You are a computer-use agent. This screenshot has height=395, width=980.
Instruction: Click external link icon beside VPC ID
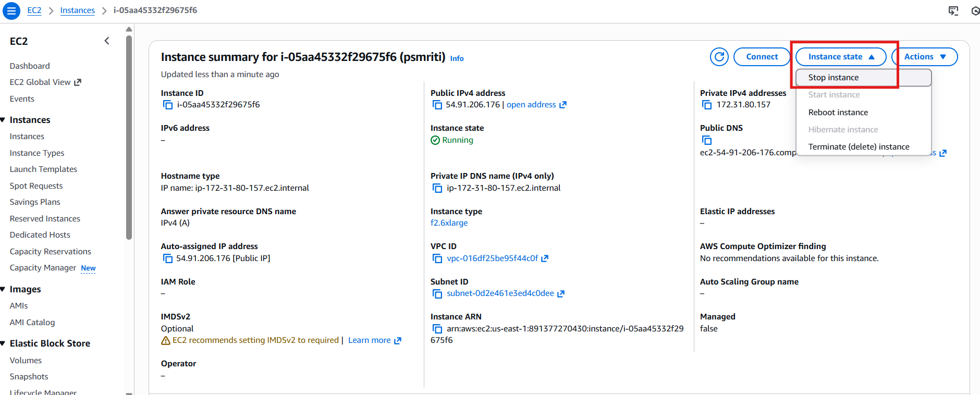click(545, 258)
